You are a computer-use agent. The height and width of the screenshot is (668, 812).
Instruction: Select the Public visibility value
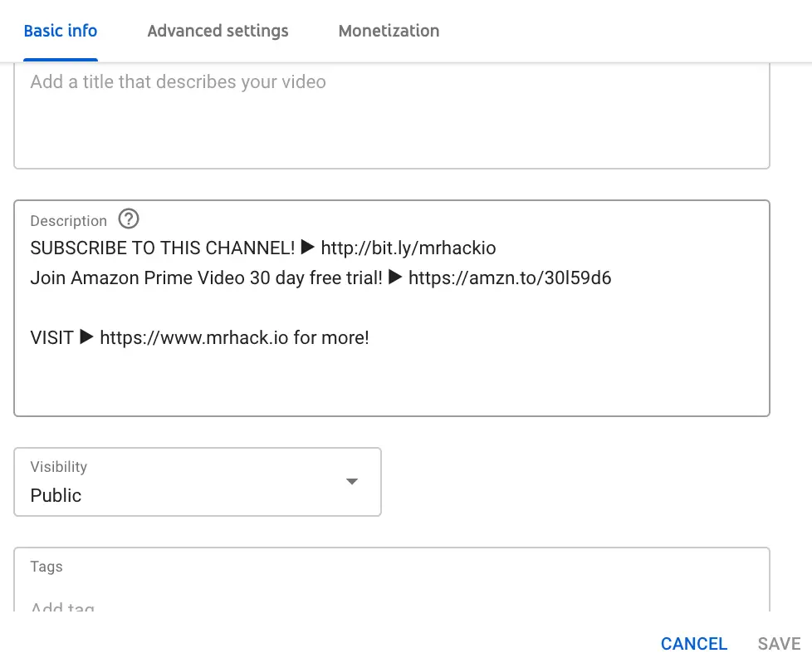[56, 495]
